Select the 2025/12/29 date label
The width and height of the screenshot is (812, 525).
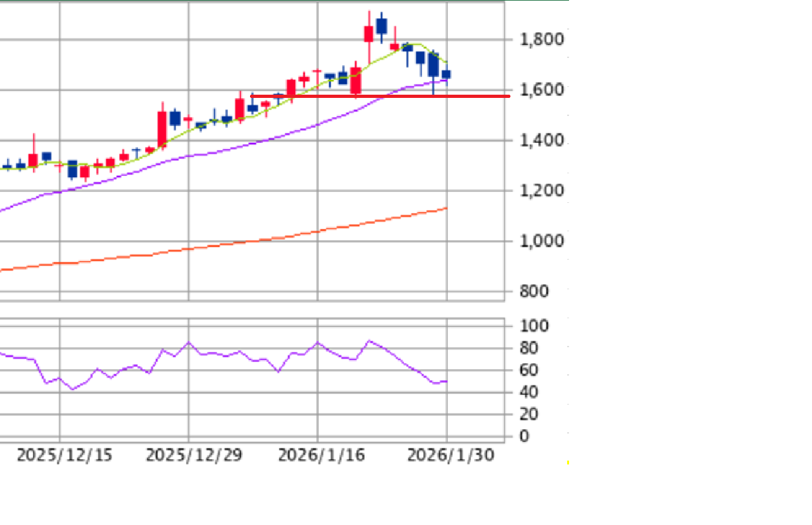[x=193, y=455]
